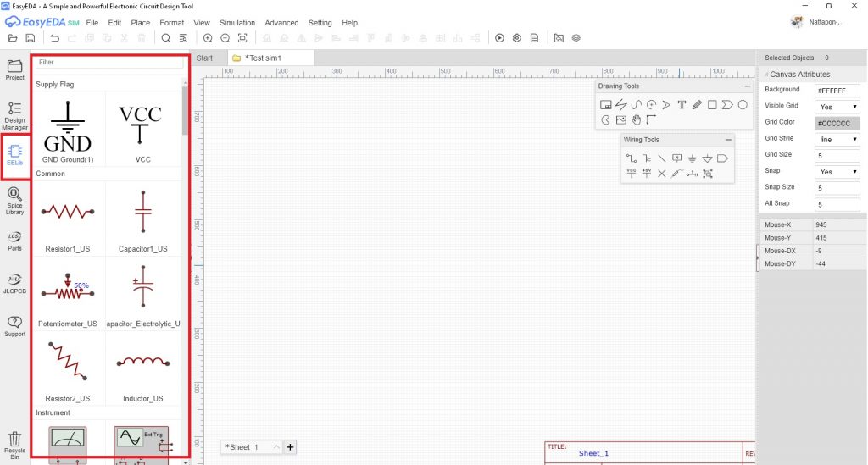868x465 pixels.
Task: Select the GND Ground(1) supply flag
Action: coord(68,130)
